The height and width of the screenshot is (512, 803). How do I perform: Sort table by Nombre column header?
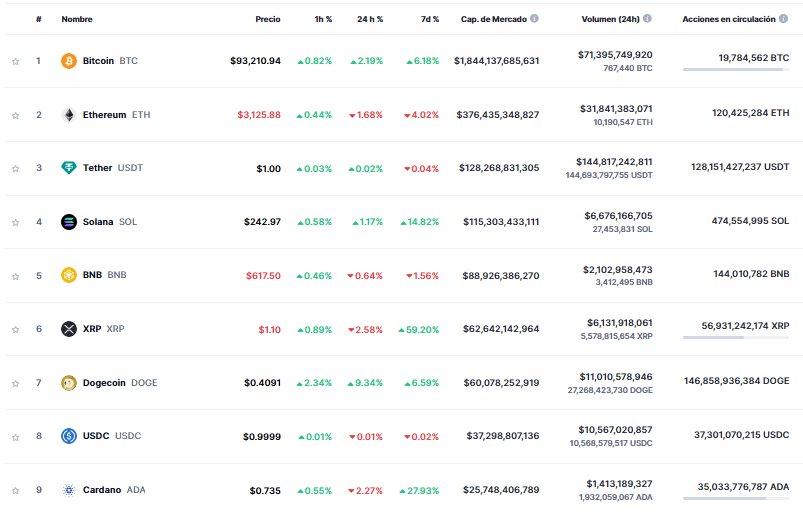pos(77,19)
